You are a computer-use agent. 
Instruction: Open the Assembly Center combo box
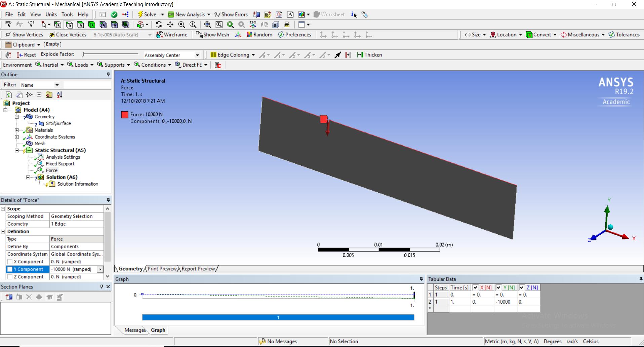point(172,55)
